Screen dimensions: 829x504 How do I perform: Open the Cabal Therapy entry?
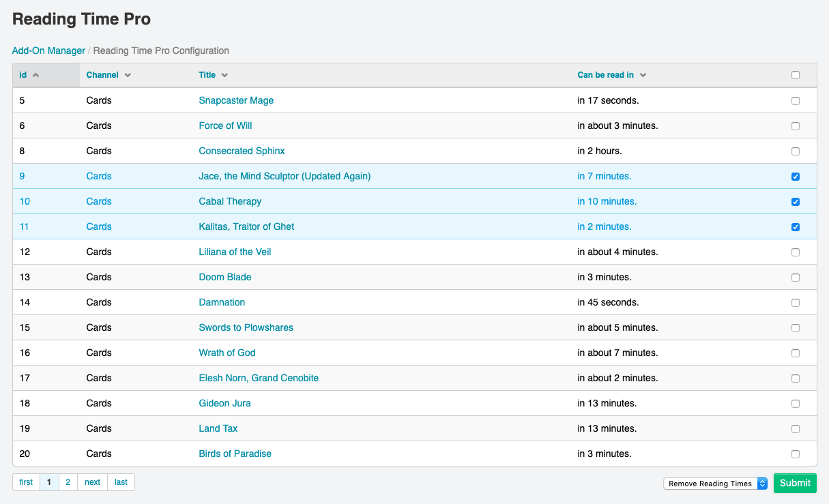click(230, 201)
